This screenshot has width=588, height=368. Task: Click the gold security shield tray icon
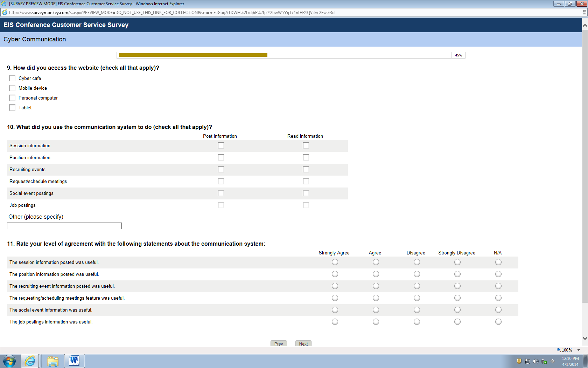click(x=519, y=361)
